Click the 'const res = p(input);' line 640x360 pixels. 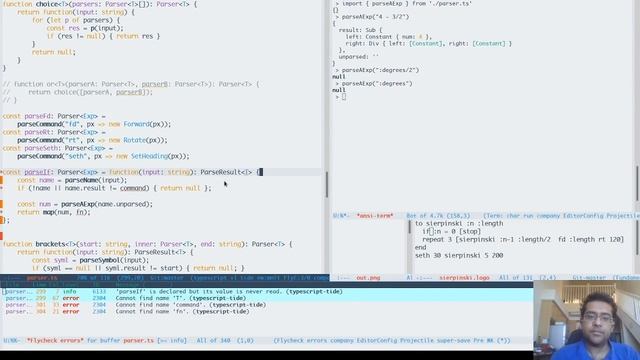coord(85,28)
